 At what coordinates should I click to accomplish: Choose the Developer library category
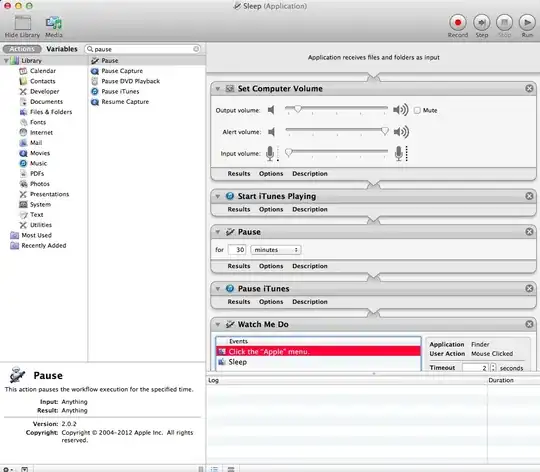pyautogui.click(x=44, y=92)
